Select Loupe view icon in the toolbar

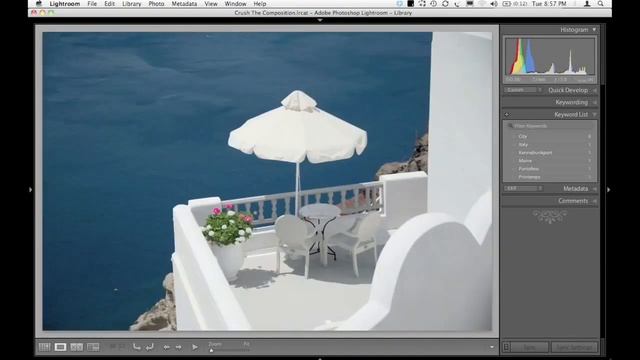[60, 347]
